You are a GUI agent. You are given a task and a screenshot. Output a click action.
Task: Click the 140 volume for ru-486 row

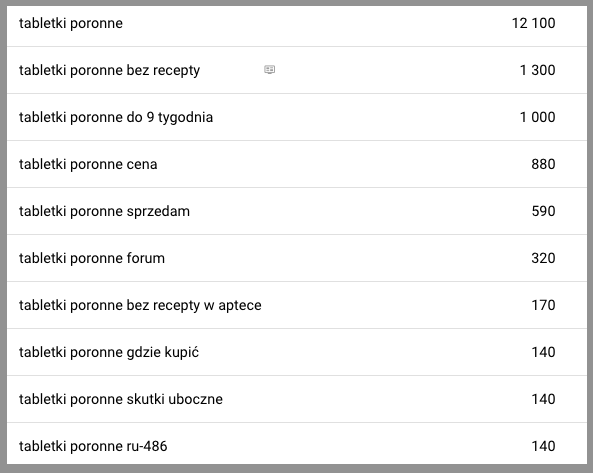click(x=543, y=446)
